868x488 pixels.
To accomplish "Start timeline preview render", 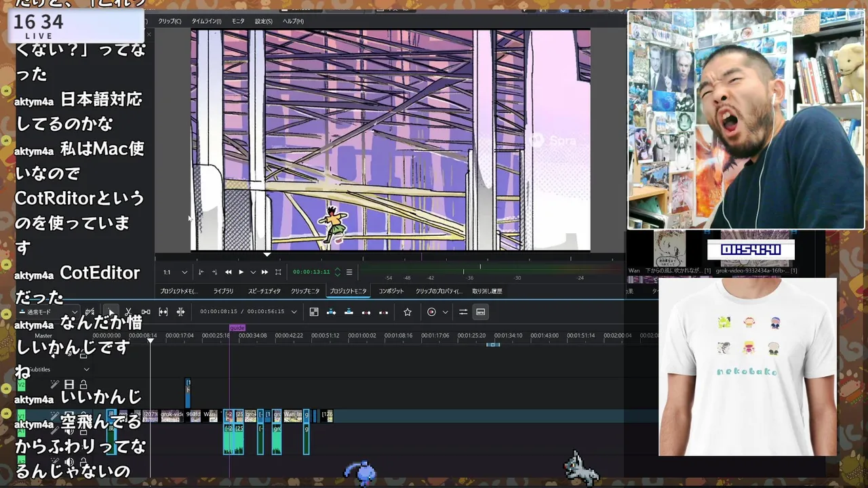I will (x=431, y=312).
